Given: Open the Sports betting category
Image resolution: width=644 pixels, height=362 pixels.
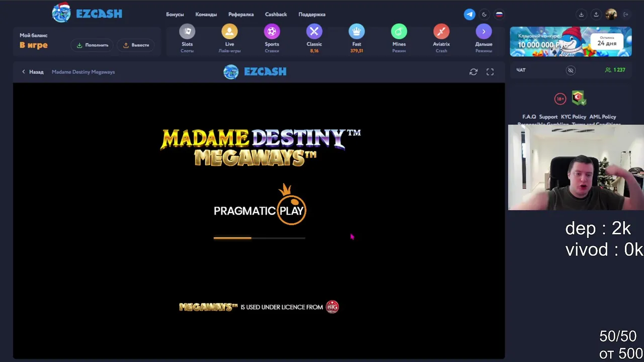Looking at the screenshot, I should click(x=272, y=38).
